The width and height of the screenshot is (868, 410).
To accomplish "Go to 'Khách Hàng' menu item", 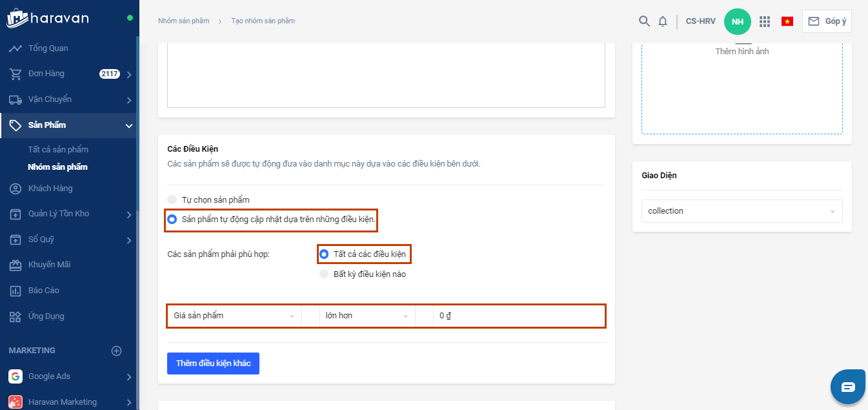I will (50, 189).
